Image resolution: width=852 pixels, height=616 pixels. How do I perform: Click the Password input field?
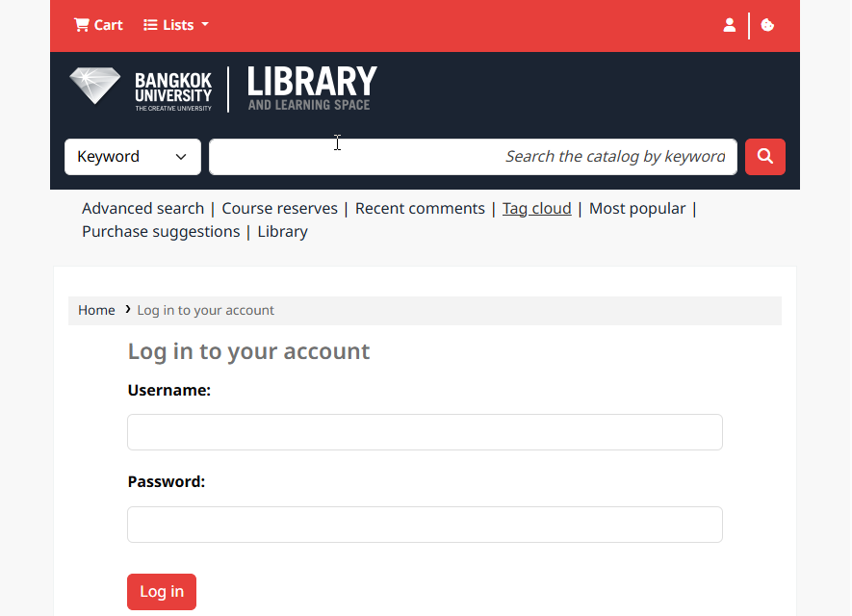coord(425,525)
